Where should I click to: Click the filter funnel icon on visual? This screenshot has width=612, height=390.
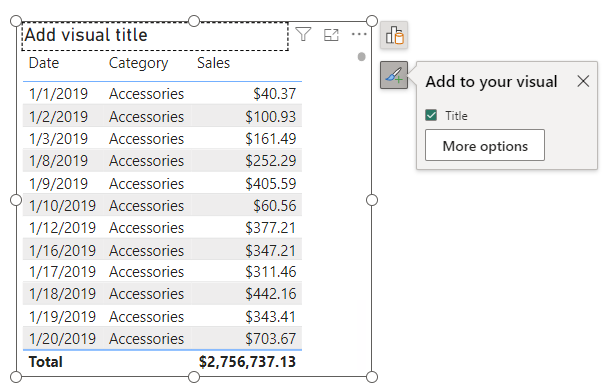303,34
